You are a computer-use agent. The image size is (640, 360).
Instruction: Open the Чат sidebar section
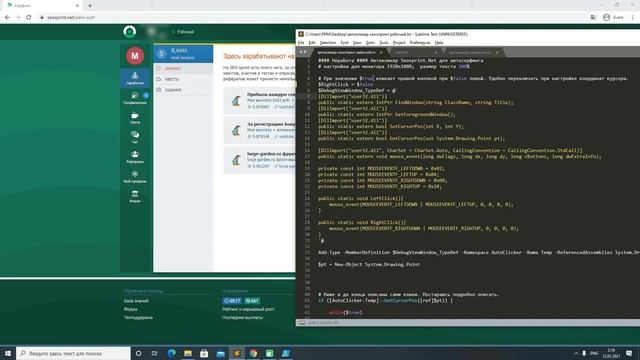[135, 137]
